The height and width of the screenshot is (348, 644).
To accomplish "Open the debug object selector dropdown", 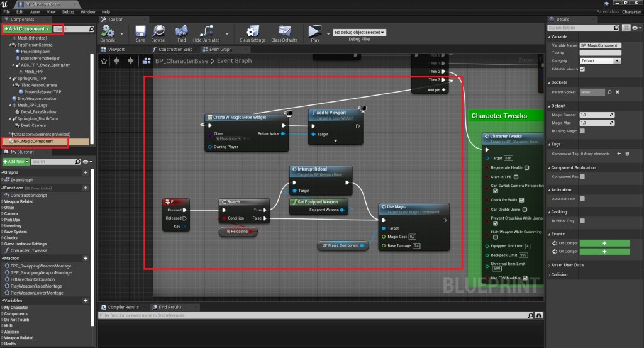I will coord(359,32).
